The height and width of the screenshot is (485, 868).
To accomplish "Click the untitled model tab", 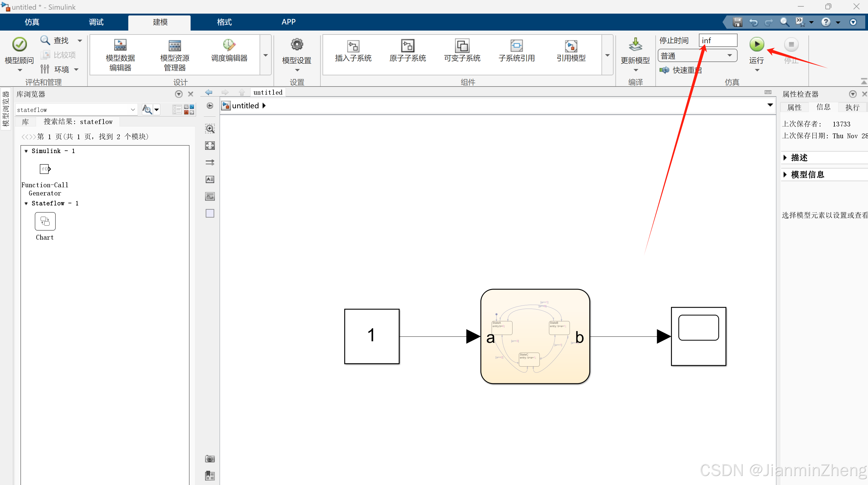I will pyautogui.click(x=268, y=92).
